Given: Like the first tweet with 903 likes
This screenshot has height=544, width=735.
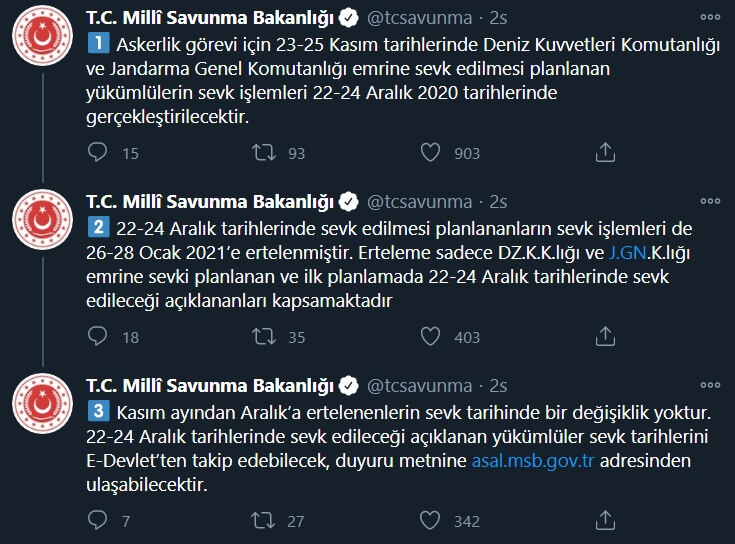Looking at the screenshot, I should point(431,152).
